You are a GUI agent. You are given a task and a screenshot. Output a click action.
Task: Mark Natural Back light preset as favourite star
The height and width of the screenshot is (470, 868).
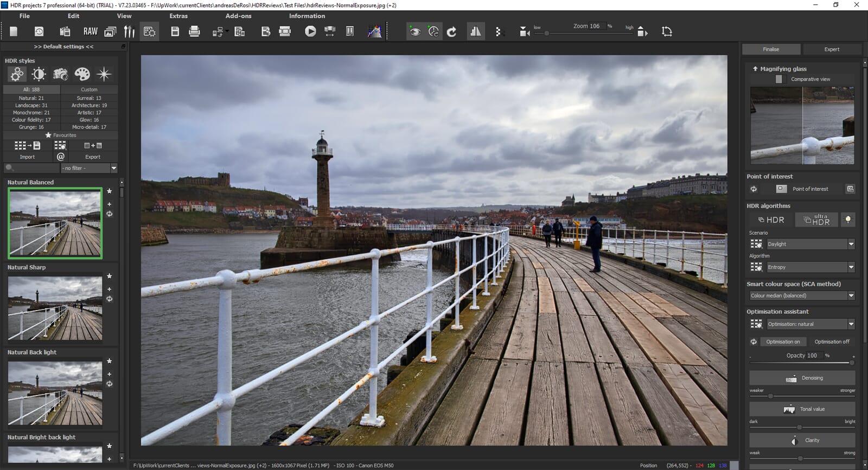(110, 361)
